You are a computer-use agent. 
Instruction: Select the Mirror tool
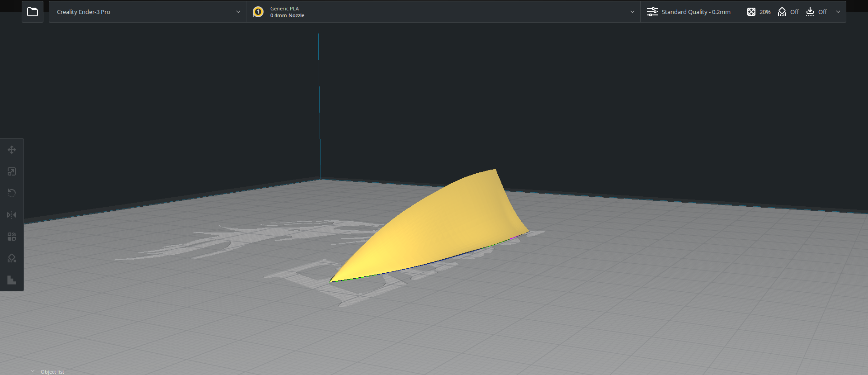12,215
